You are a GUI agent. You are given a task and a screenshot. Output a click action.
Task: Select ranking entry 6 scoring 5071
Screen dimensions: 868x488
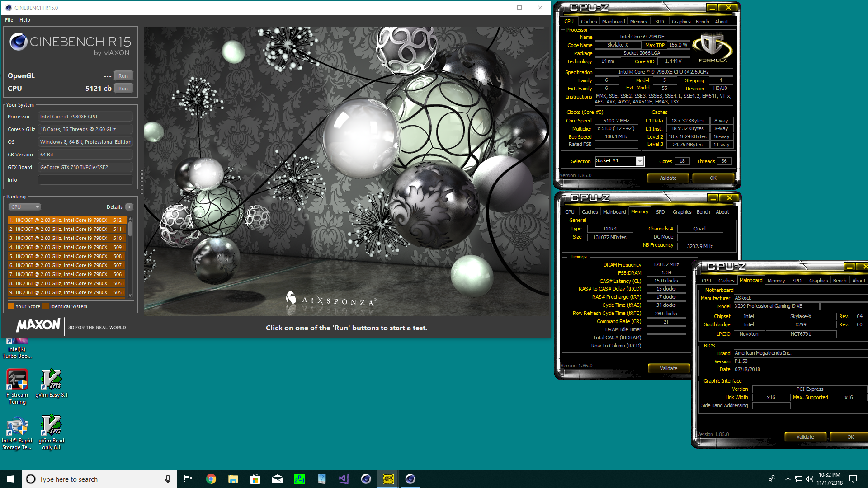(x=66, y=265)
